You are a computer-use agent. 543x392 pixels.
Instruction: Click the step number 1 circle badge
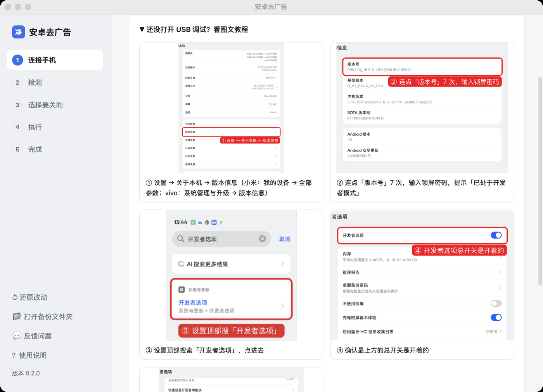[x=17, y=60]
